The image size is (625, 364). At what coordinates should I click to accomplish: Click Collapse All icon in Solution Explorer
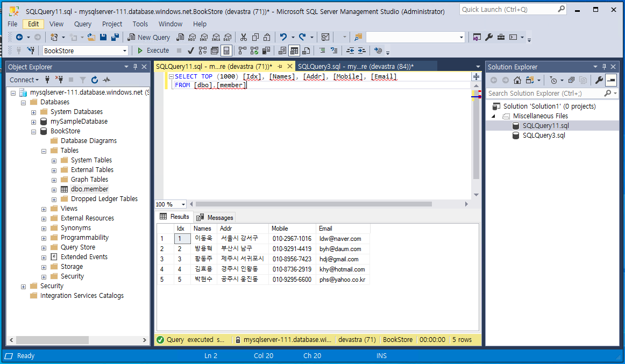click(x=571, y=81)
